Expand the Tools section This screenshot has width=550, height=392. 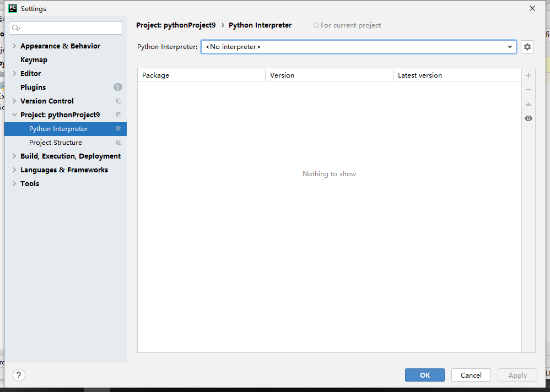coord(14,183)
